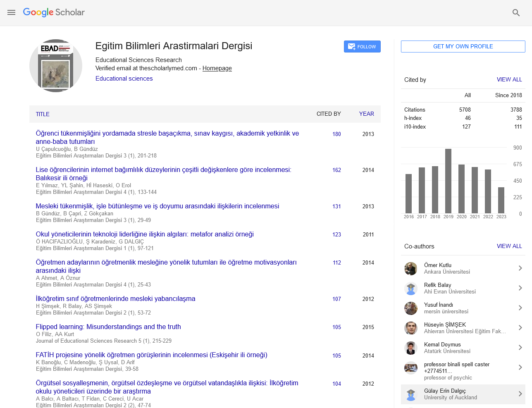Click Ömer Kutlu's avatar photo
Viewport: 532px width, 408px height.
410,269
